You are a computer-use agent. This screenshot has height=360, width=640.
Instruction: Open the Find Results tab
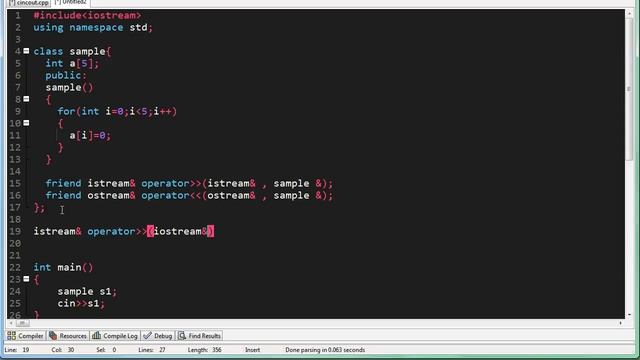[200, 336]
